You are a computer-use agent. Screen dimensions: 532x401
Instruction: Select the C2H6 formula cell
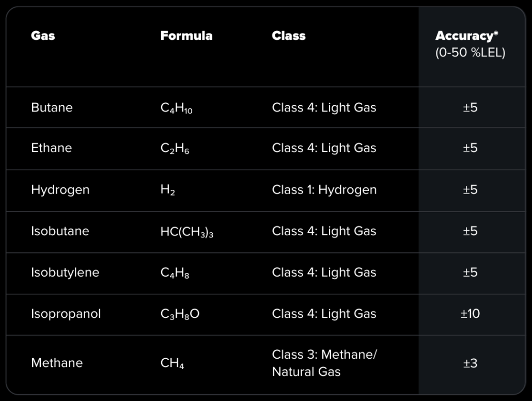tap(175, 149)
